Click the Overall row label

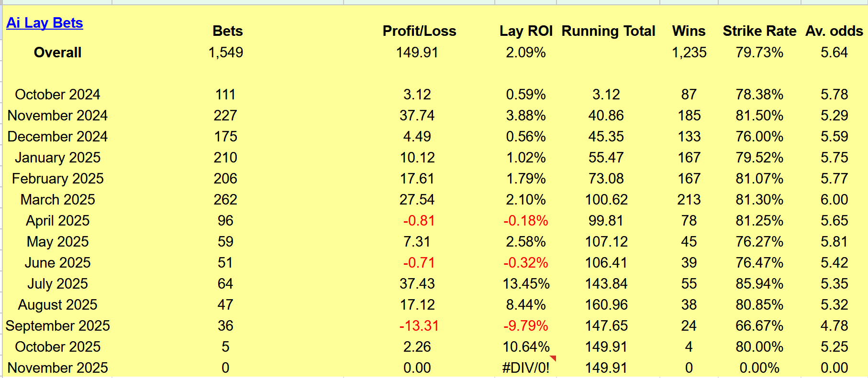tap(57, 53)
